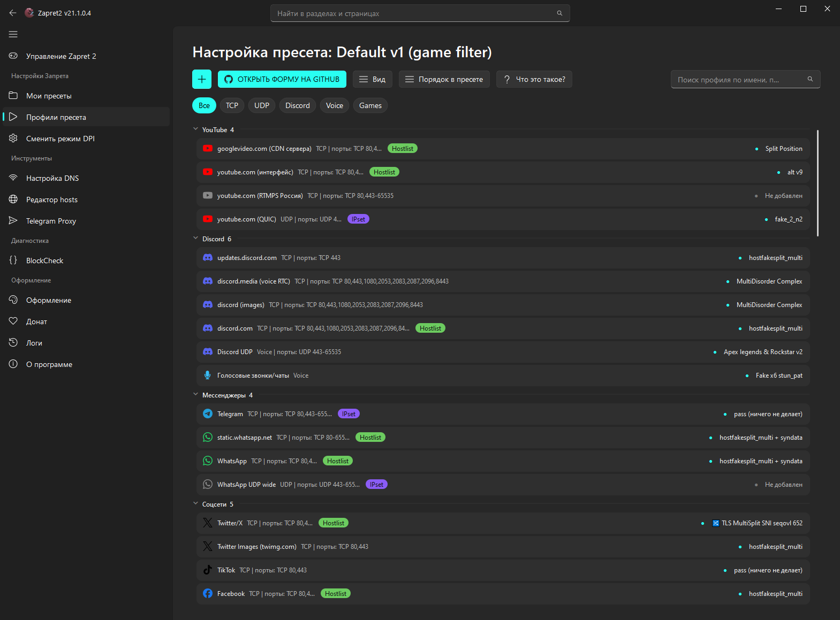This screenshot has width=840, height=620.
Task: Go to Мои пресеты
Action: click(x=86, y=96)
